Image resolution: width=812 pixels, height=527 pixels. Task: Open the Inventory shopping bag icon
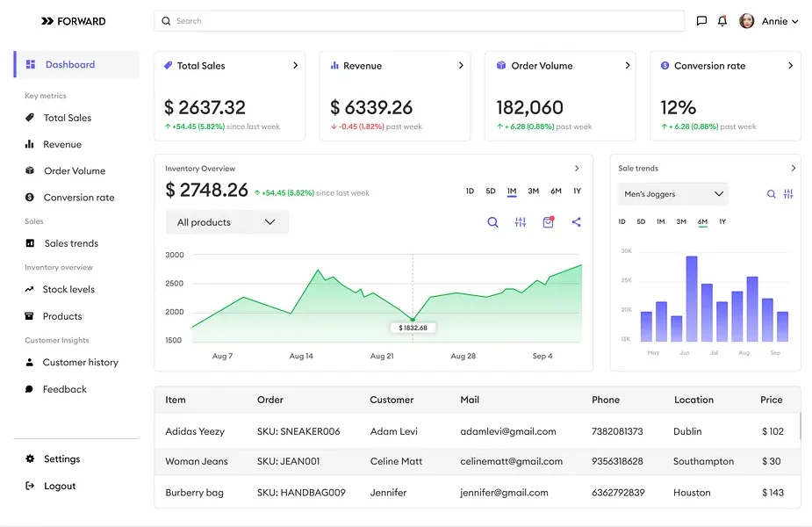tap(549, 222)
